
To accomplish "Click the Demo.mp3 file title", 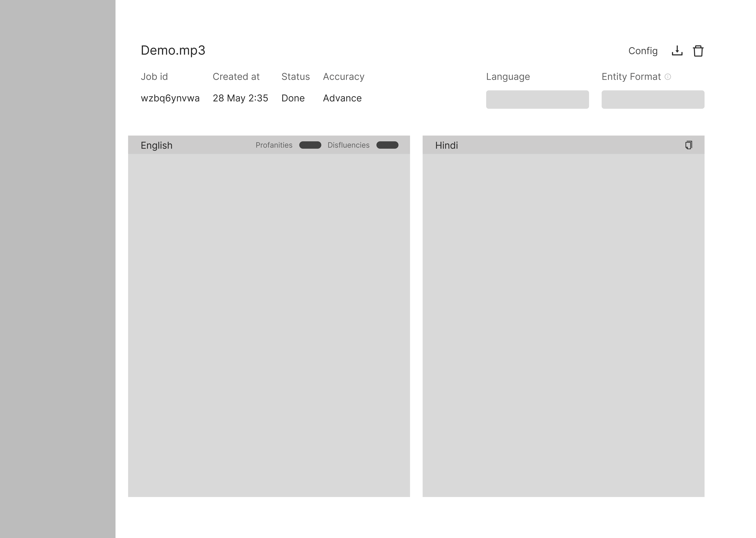I will coord(173,50).
